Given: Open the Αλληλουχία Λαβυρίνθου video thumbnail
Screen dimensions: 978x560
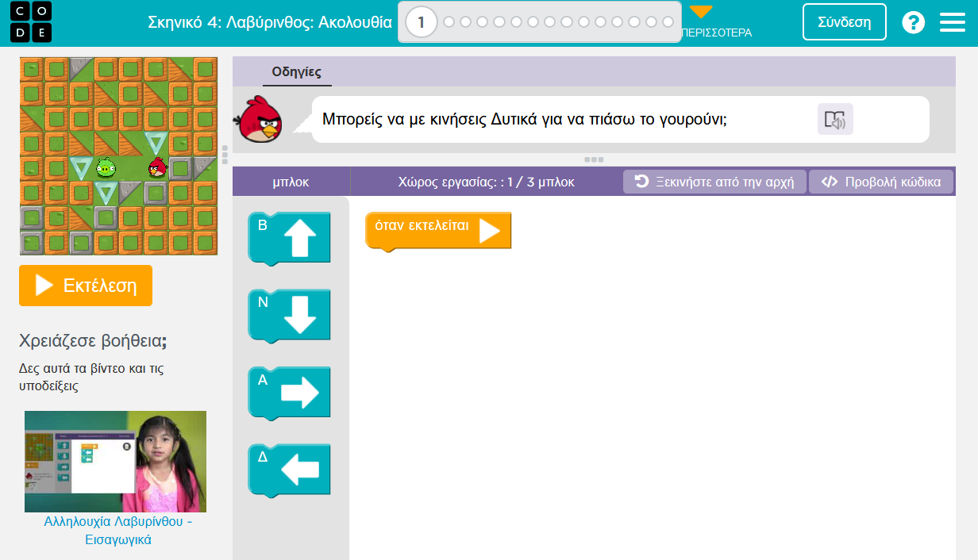Looking at the screenshot, I should click(115, 461).
